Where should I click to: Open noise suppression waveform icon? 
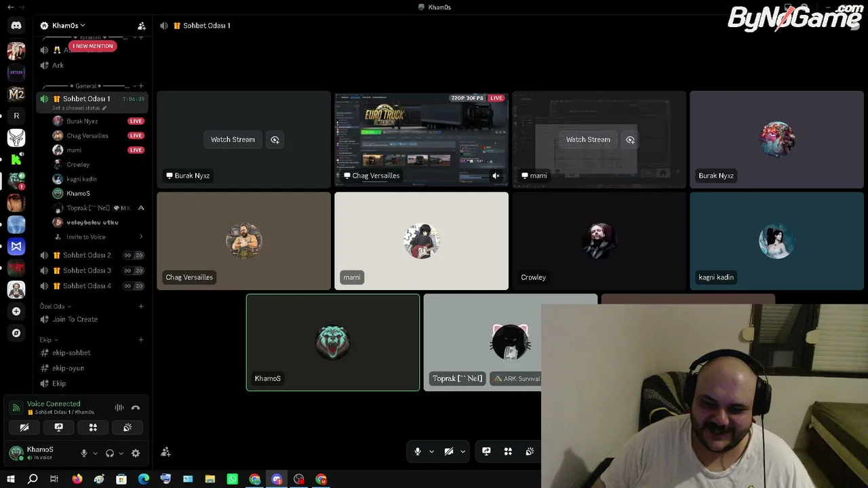tap(119, 407)
